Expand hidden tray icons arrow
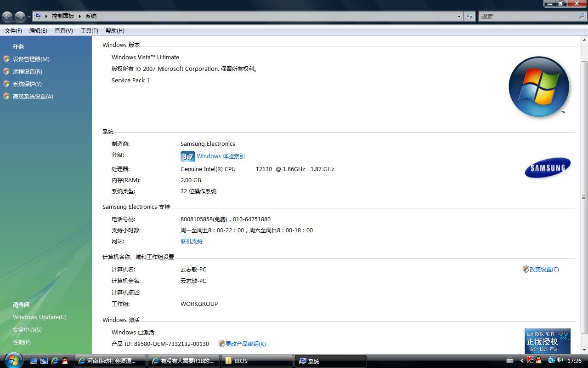The height and width of the screenshot is (368, 588). 522,361
